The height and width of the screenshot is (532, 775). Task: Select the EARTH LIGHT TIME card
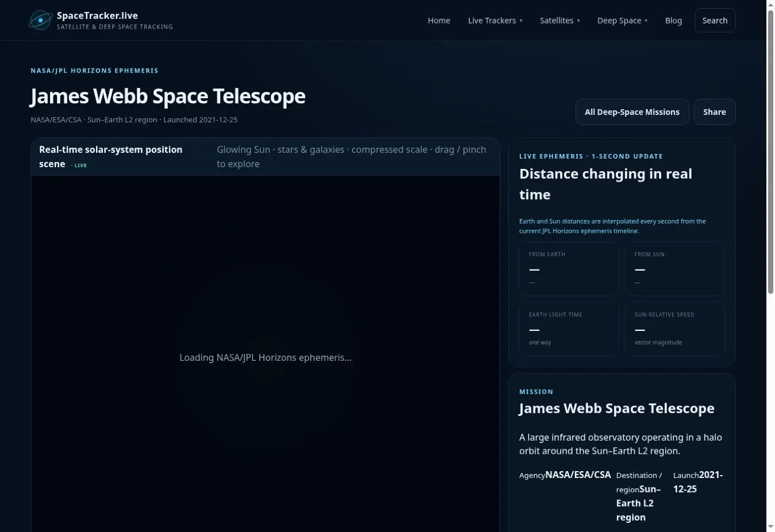[569, 329]
